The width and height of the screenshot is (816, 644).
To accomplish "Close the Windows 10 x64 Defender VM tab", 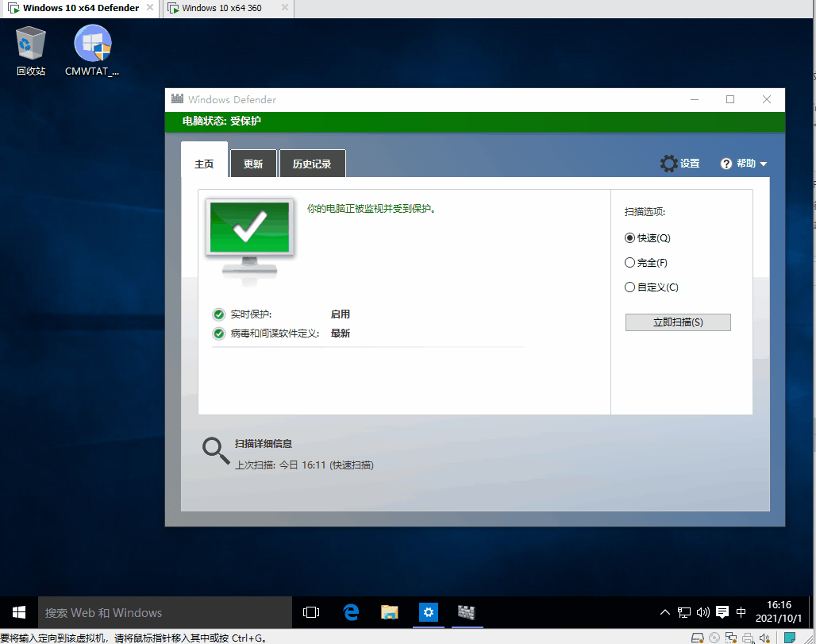I will point(150,7).
